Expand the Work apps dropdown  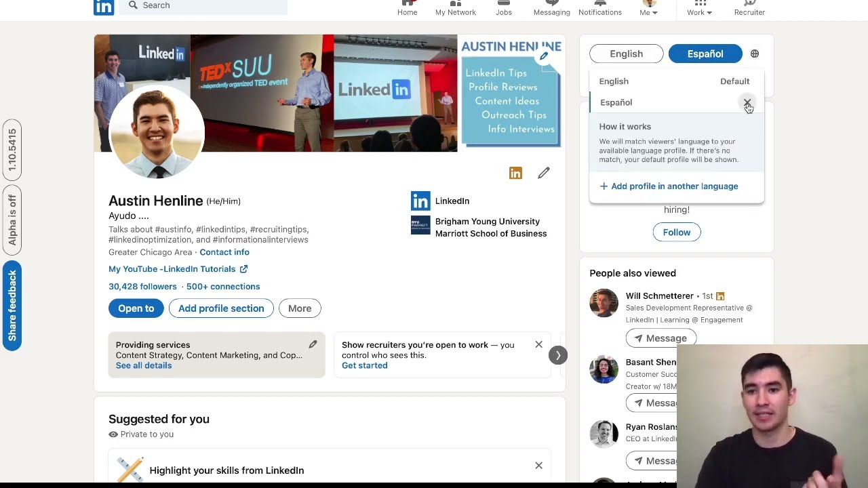[699, 8]
